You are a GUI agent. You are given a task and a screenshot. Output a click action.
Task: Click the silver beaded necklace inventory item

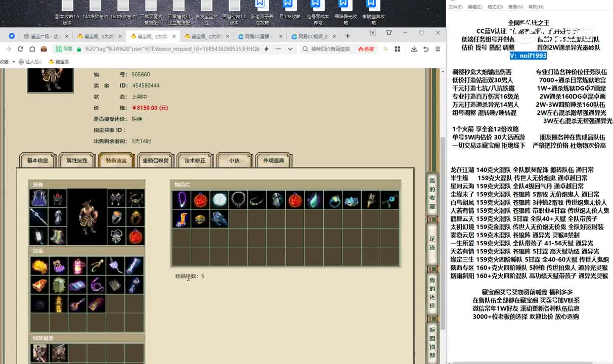pos(238,200)
